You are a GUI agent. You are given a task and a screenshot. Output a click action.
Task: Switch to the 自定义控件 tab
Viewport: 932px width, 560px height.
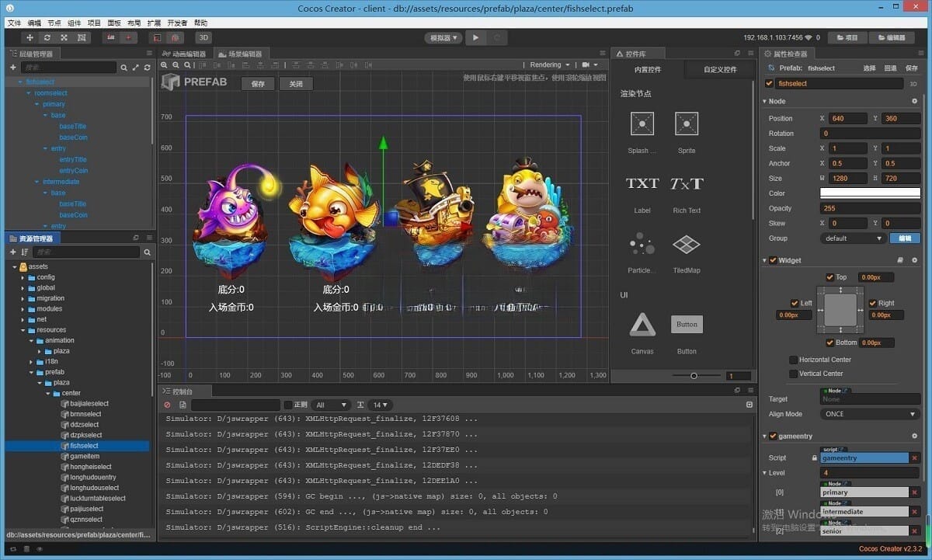click(720, 69)
